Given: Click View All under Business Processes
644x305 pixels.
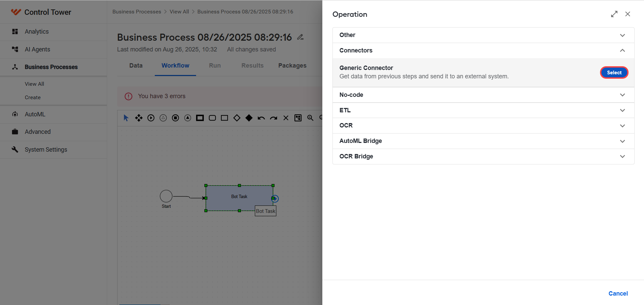Looking at the screenshot, I should point(35,84).
